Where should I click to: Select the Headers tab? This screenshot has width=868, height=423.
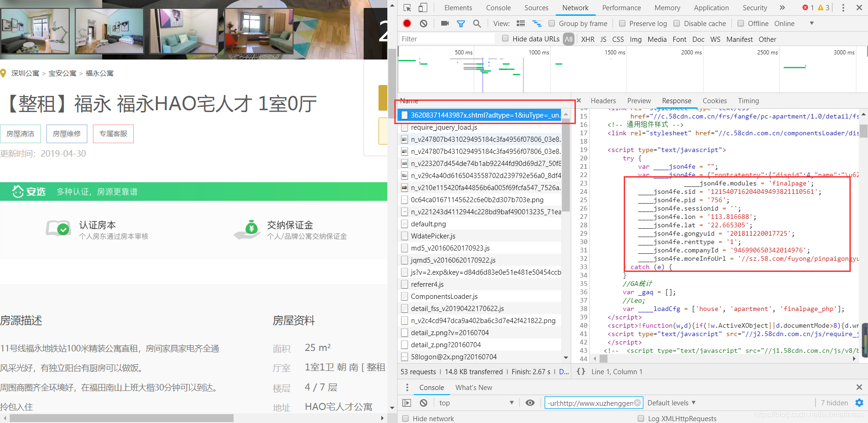pos(603,101)
